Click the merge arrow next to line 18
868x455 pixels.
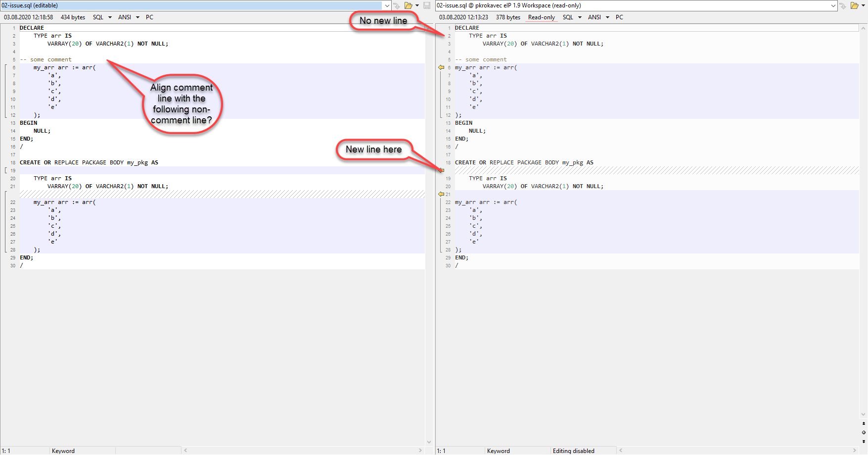coord(441,170)
